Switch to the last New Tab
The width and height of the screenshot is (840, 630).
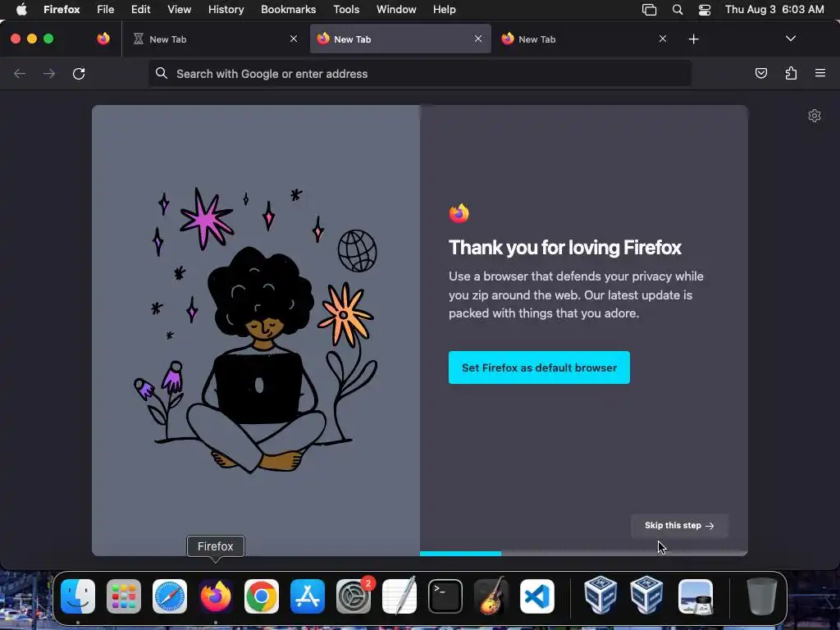[584, 39]
